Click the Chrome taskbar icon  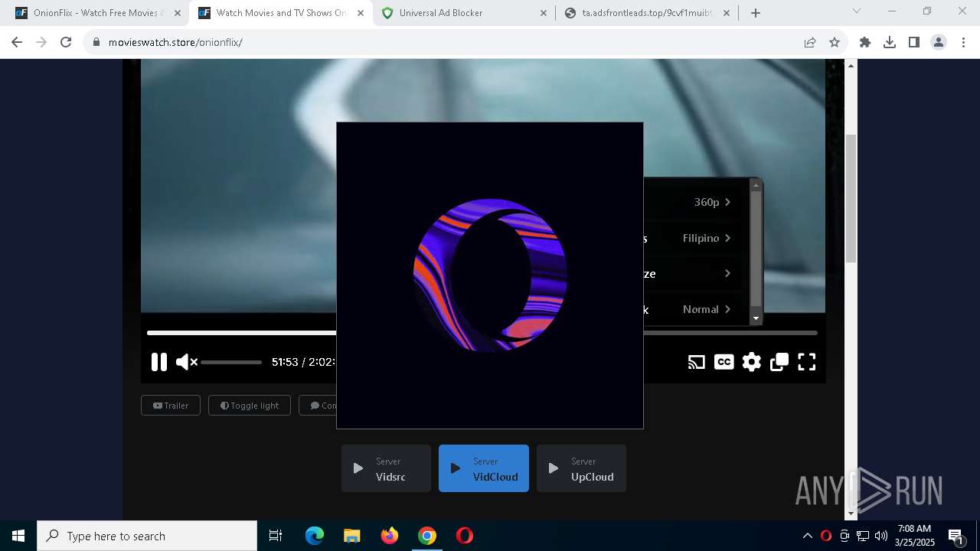(x=427, y=536)
